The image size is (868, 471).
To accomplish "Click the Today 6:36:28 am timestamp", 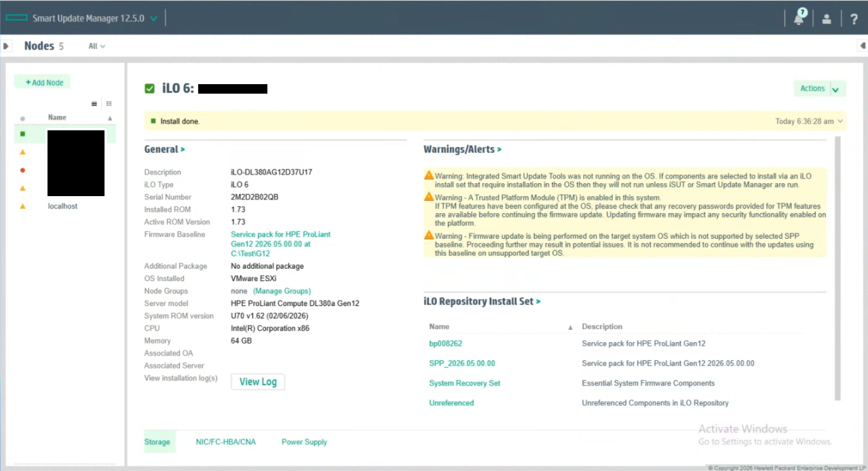I will click(804, 121).
